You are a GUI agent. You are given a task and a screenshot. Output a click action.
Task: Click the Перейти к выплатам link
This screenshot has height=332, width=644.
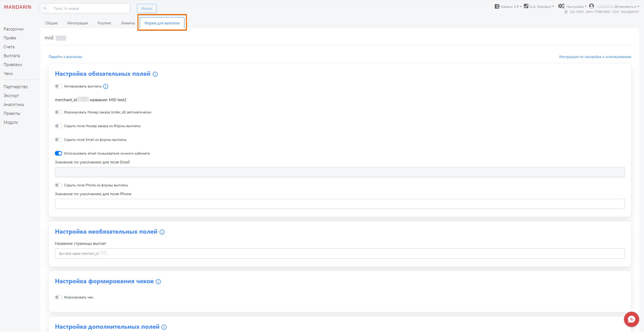(65, 56)
